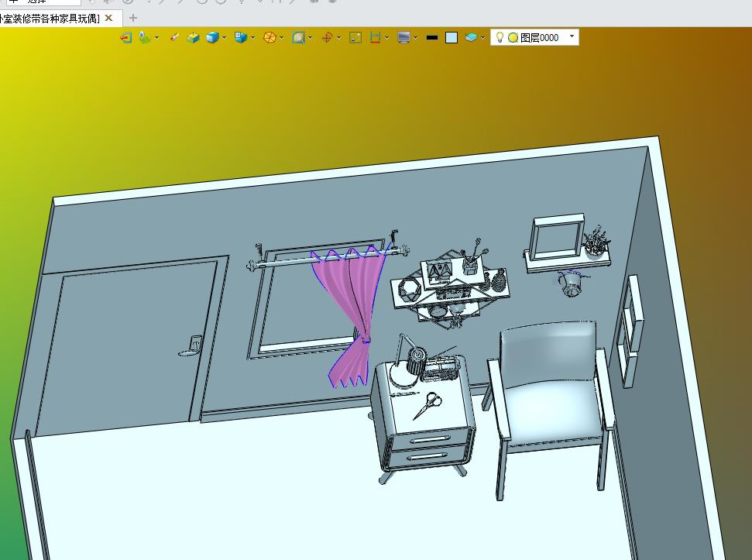Open dropdown beside section bracket icon
Screen dimensions: 752x560
(x=386, y=37)
